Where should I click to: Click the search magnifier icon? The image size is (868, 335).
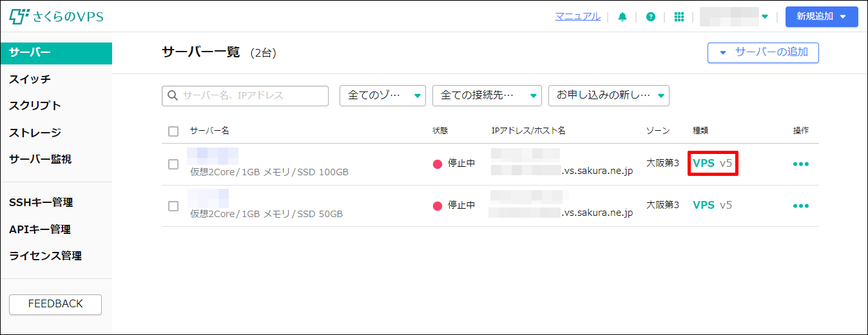[x=173, y=96]
